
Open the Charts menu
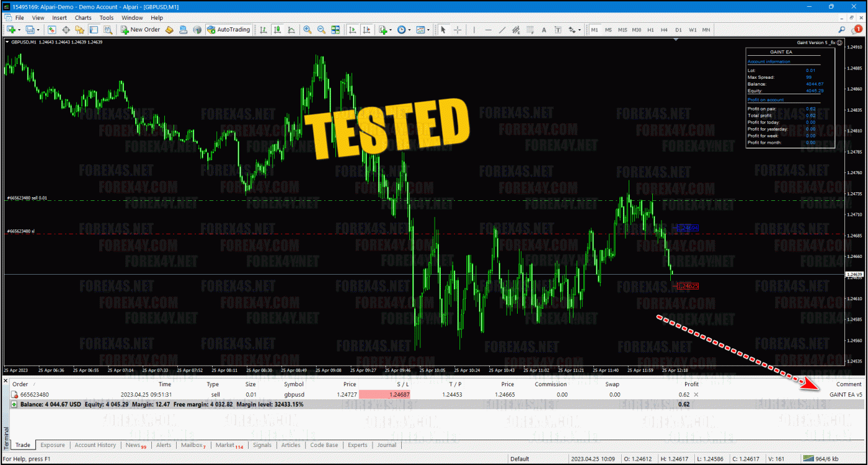point(83,18)
